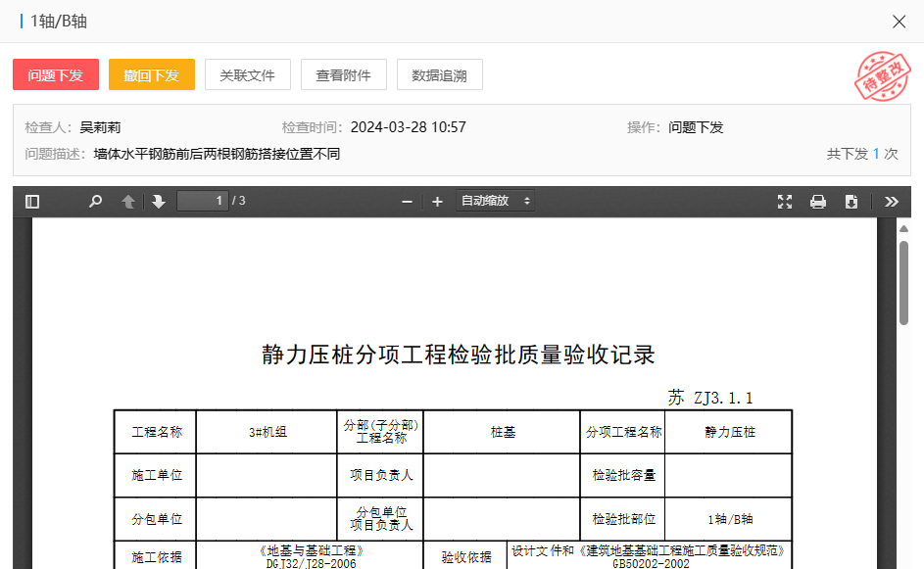Click the 施工依据 table cell
The image size is (924, 569).
coord(156,556)
